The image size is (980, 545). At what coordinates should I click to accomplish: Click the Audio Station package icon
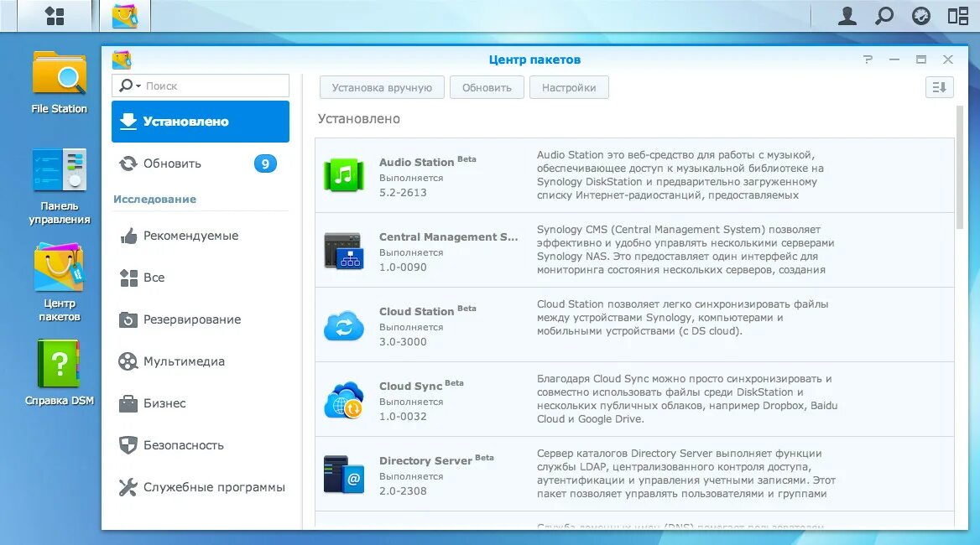click(x=344, y=174)
